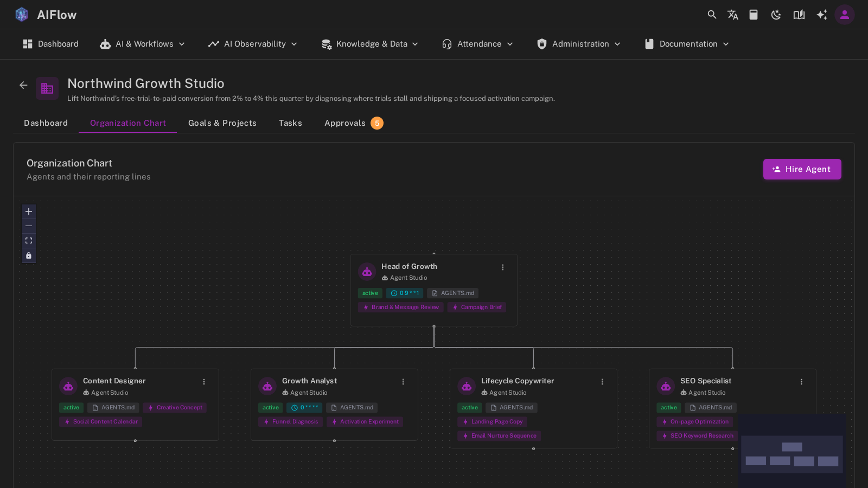Zoom in on the org chart

click(29, 211)
